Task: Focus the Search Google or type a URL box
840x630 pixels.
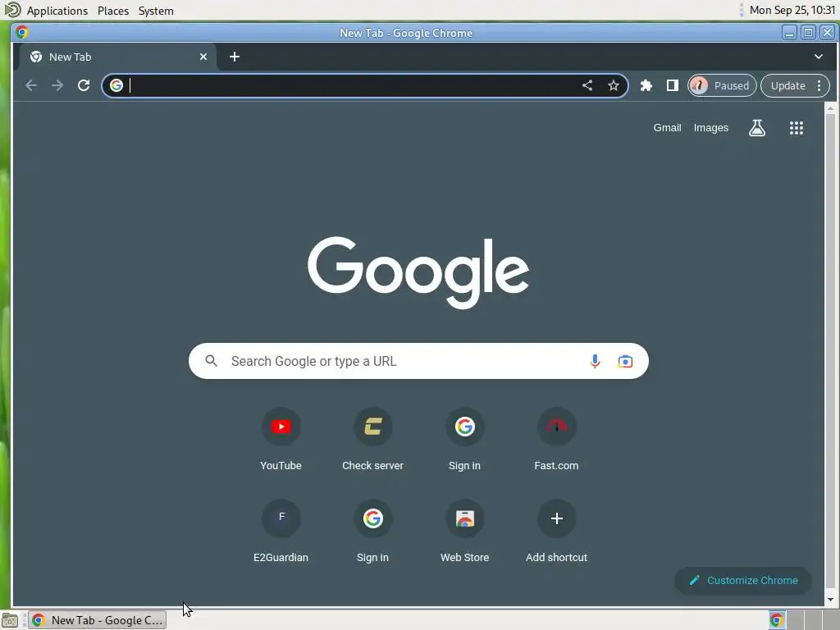Action: 418,361
